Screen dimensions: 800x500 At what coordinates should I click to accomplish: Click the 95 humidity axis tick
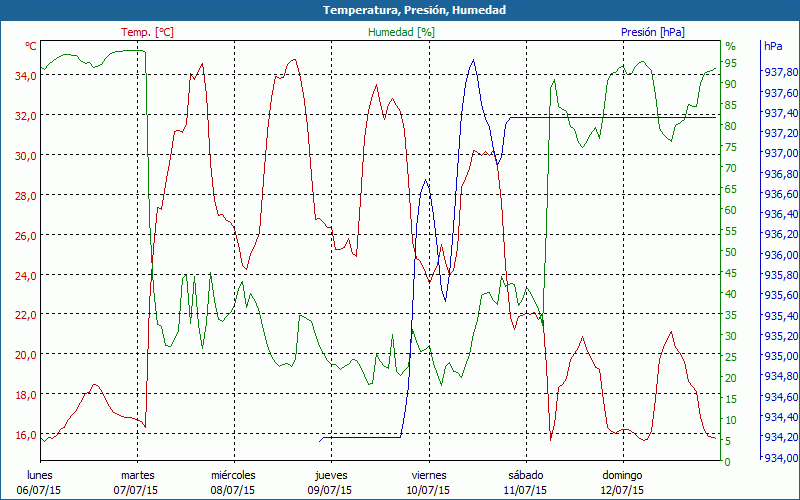coord(730,63)
